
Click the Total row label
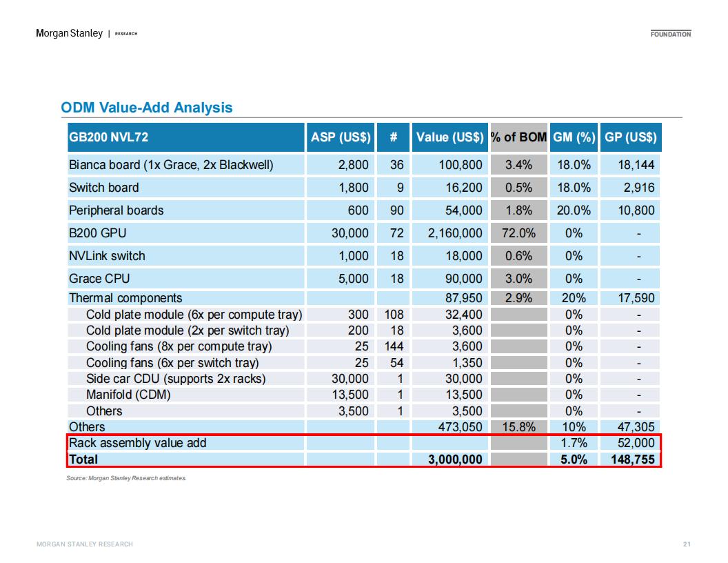point(83,460)
